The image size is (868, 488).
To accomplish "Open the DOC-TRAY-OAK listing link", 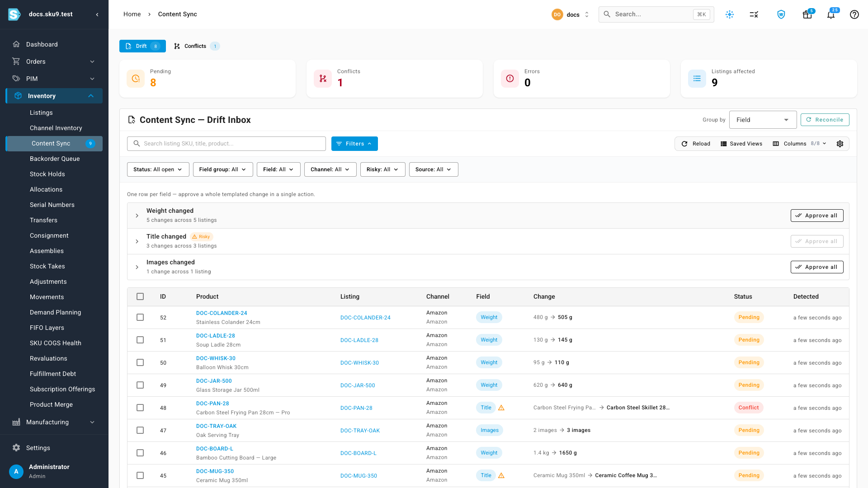I will pyautogui.click(x=360, y=431).
